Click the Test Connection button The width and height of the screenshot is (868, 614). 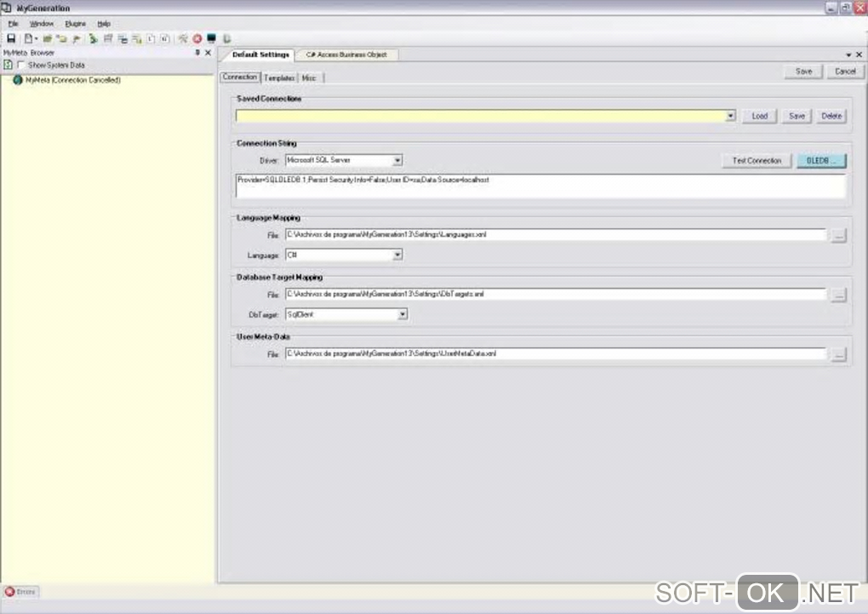[x=757, y=161]
